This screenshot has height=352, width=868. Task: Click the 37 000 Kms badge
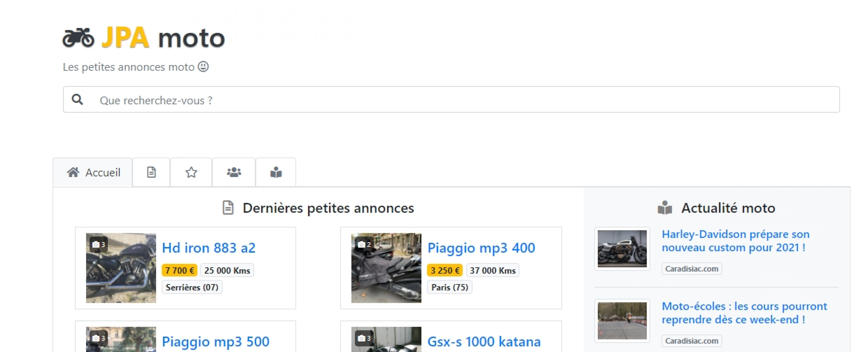coord(493,270)
